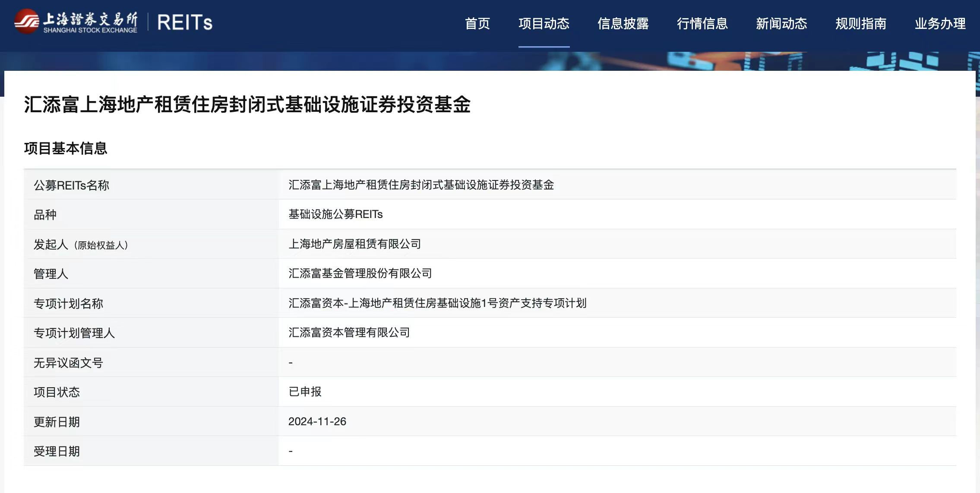Click the 受理日期 row label
Screen dimensions: 980x493
(57, 451)
